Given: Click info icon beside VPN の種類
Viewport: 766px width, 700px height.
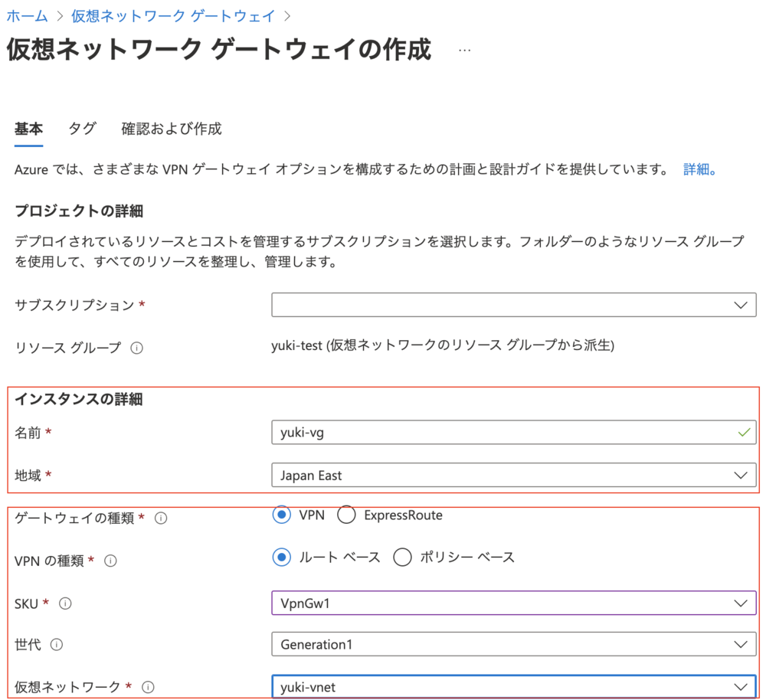Looking at the screenshot, I should tap(110, 561).
